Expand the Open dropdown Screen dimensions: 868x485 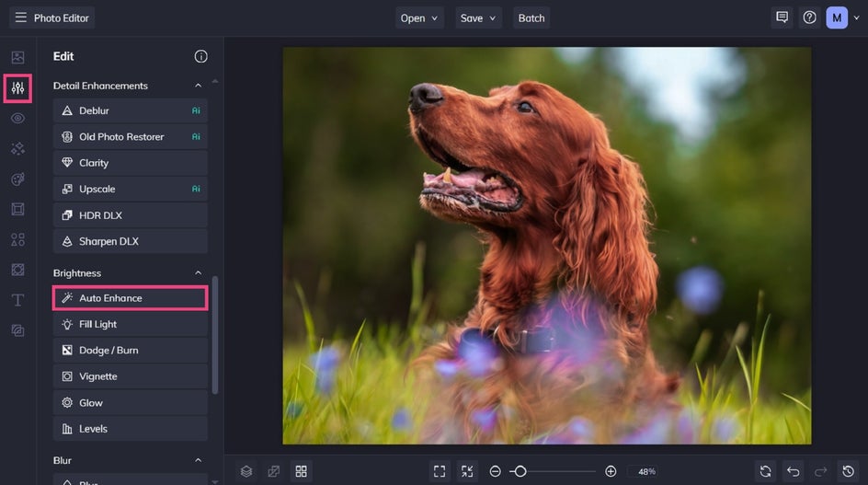pos(419,17)
